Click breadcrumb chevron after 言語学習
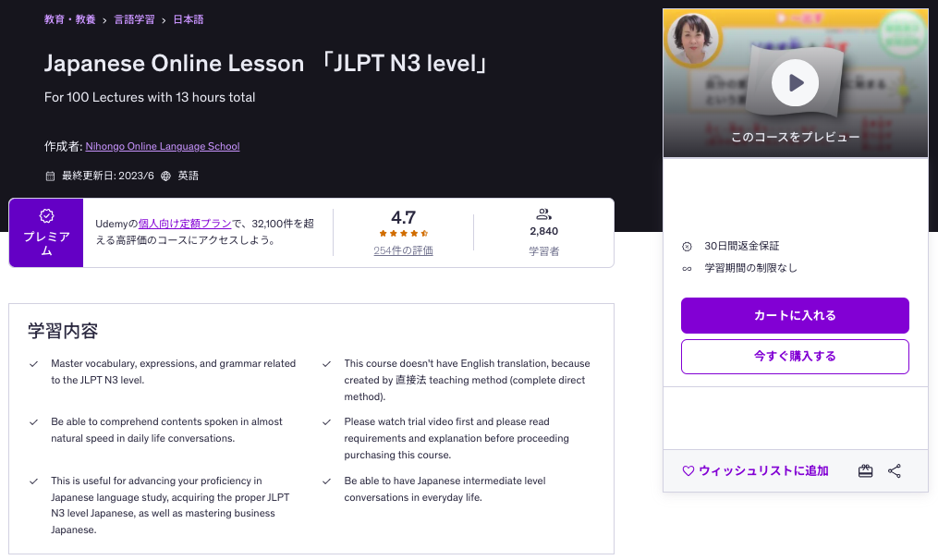 pyautogui.click(x=164, y=20)
